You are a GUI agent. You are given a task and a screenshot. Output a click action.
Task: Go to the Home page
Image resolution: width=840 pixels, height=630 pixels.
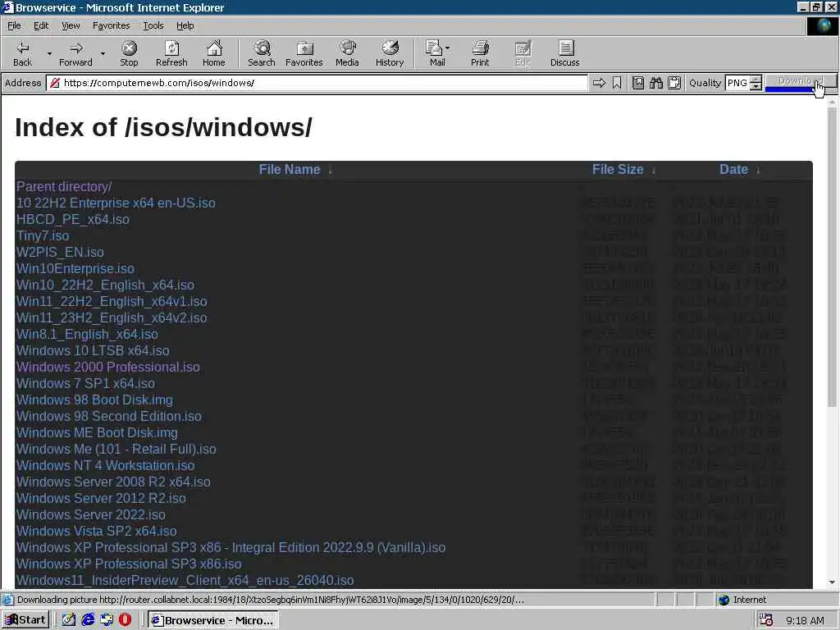(x=214, y=53)
